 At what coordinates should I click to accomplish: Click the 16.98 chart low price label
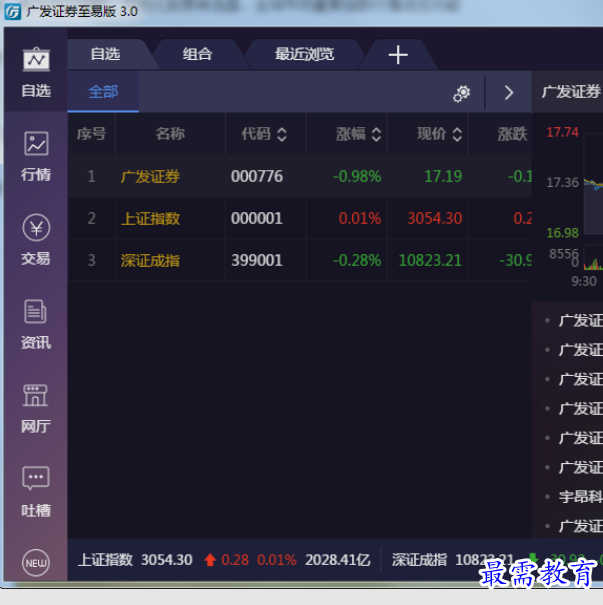point(562,233)
